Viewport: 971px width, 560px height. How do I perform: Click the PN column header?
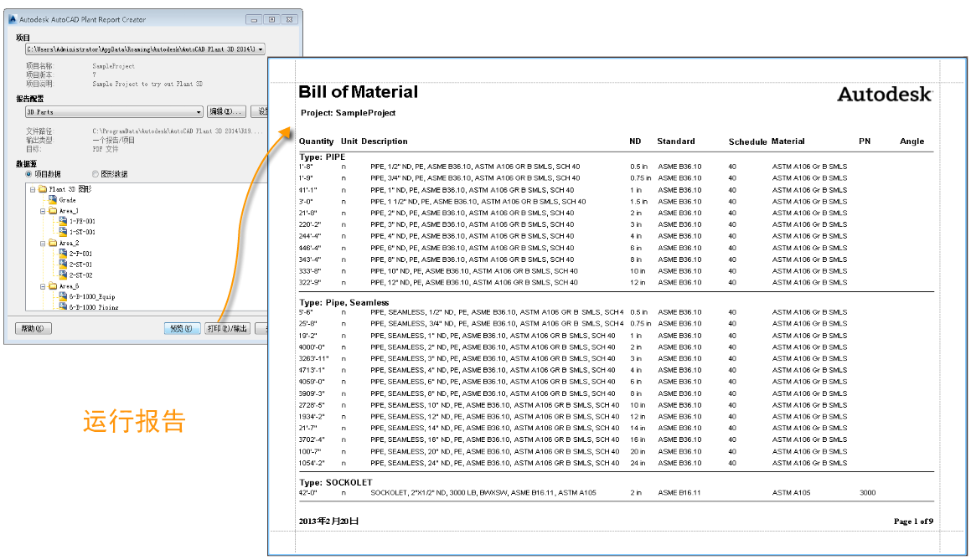tap(865, 141)
